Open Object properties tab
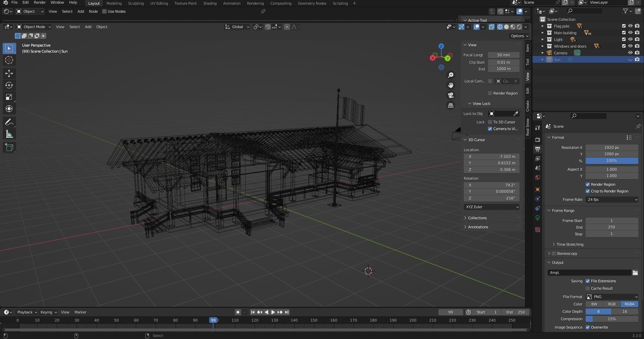Screen dimensions: 644x339 [538, 189]
